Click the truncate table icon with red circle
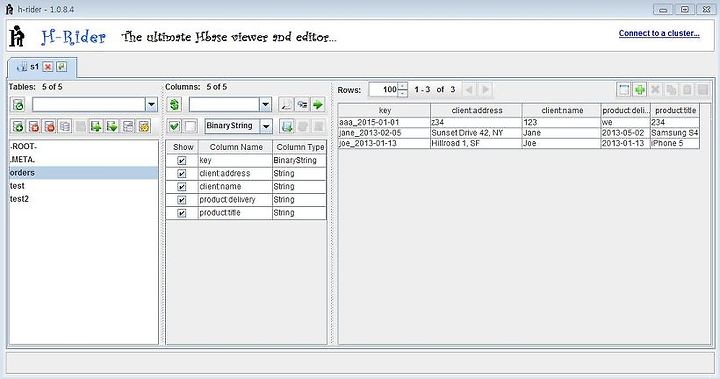This screenshot has width=720, height=379. tap(50, 126)
